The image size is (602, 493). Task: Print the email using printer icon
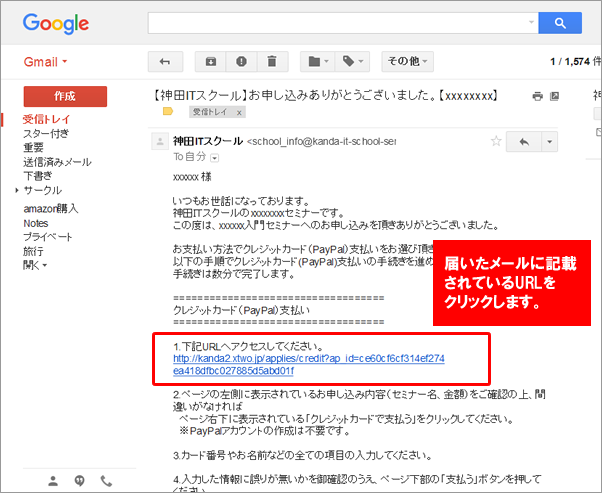pos(538,96)
